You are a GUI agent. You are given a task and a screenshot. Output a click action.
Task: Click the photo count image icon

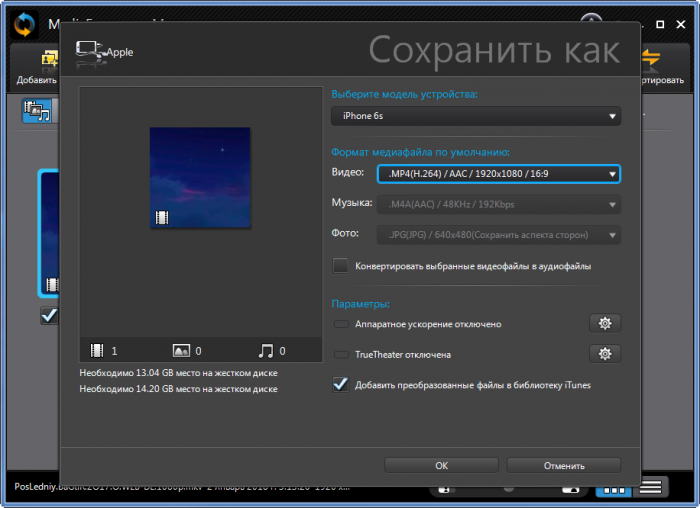pyautogui.click(x=181, y=351)
